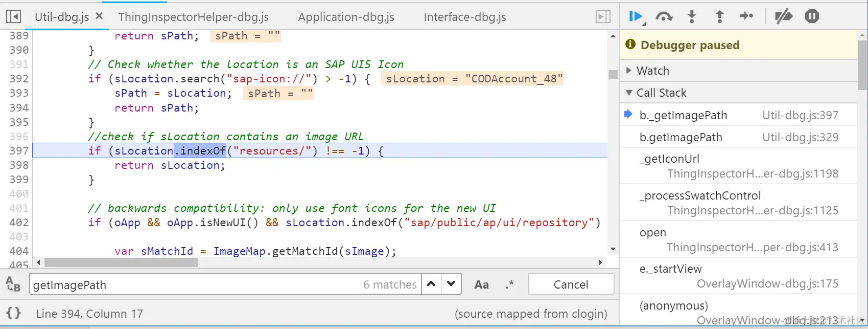Go to previous search match
The image size is (868, 329).
431,284
